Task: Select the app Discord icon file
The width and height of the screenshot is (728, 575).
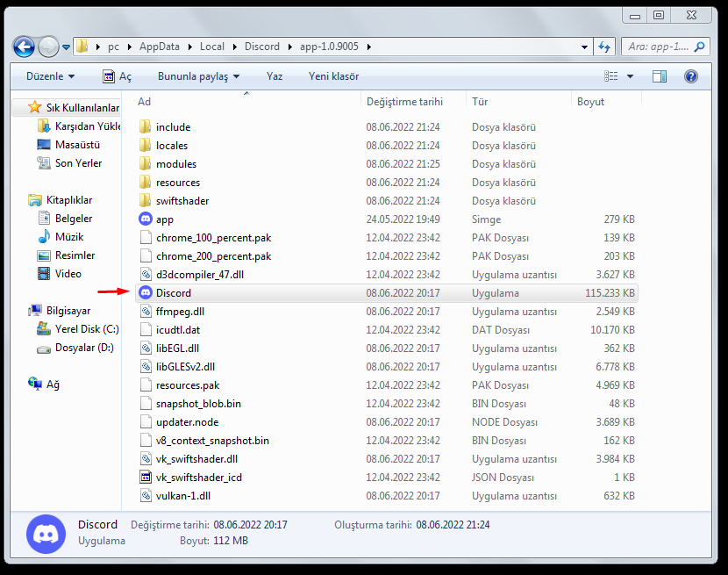Action: [x=146, y=219]
